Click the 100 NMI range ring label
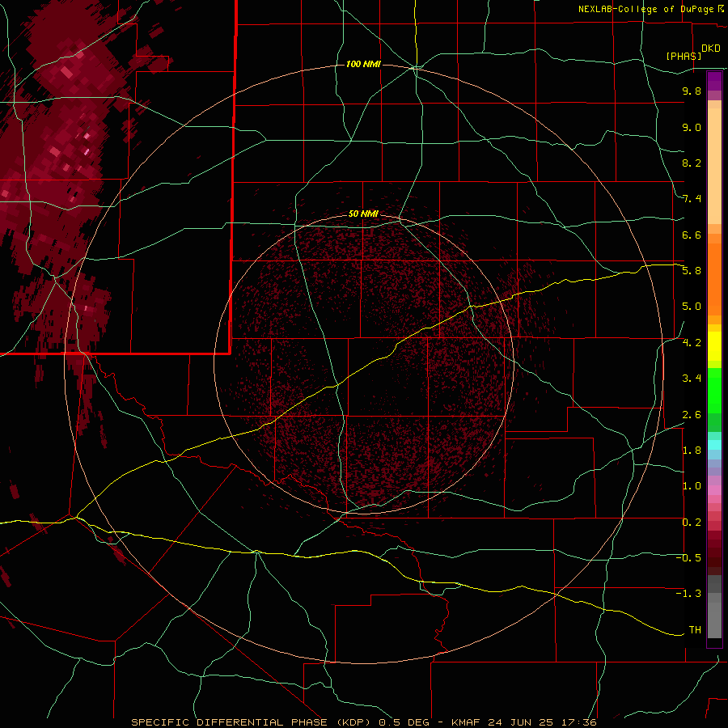This screenshot has width=728, height=728. click(363, 64)
